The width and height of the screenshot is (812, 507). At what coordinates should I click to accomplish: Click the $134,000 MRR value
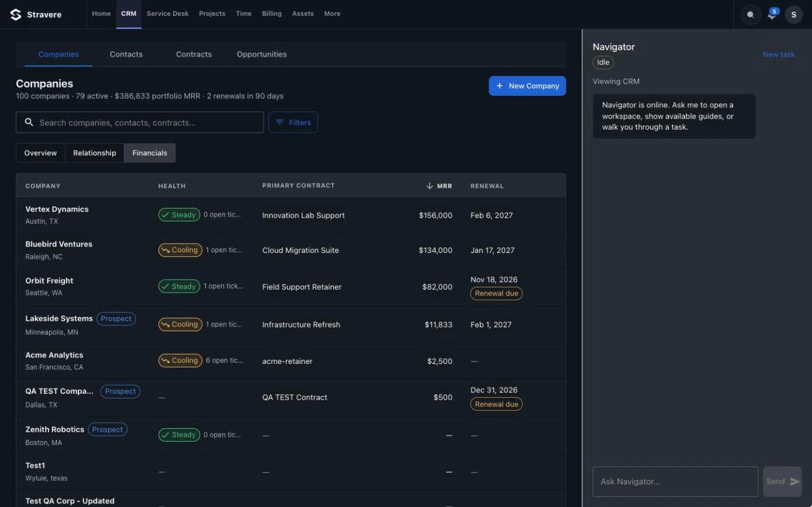coord(436,250)
